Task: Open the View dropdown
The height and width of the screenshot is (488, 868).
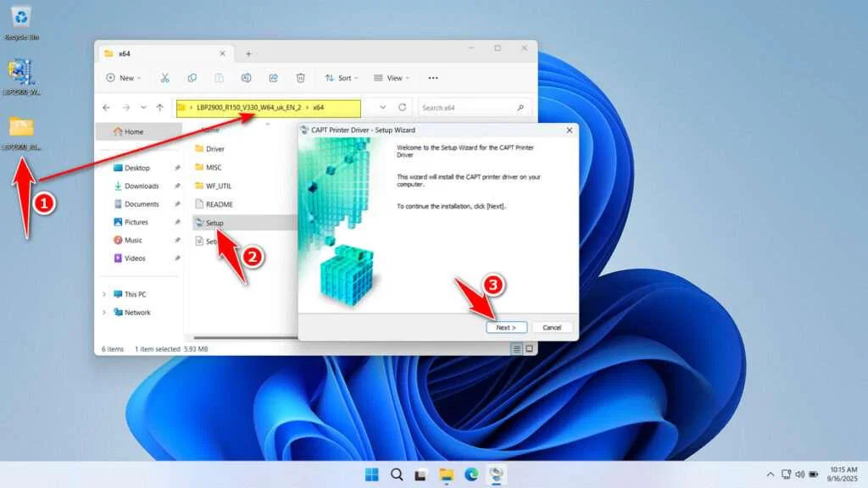Action: (392, 78)
